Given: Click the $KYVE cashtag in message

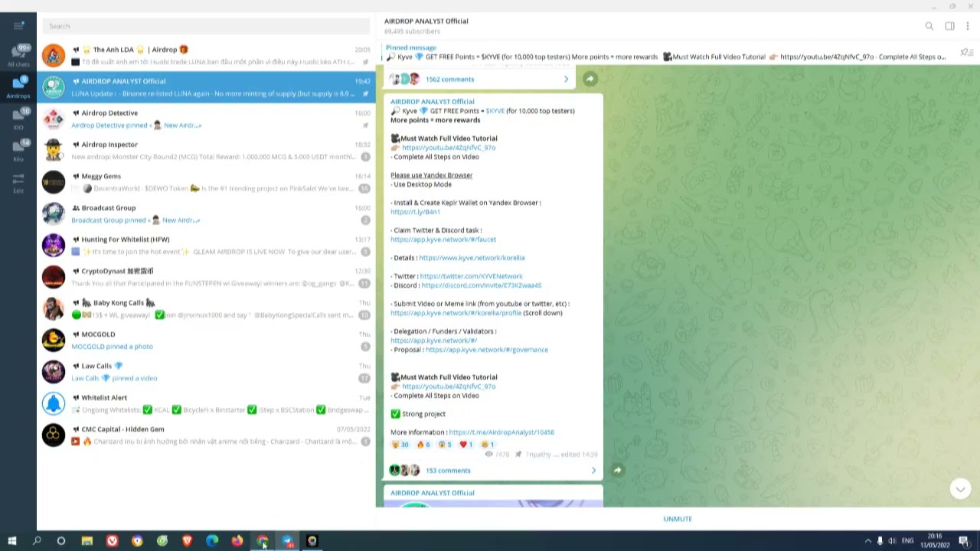Looking at the screenshot, I should tap(495, 111).
